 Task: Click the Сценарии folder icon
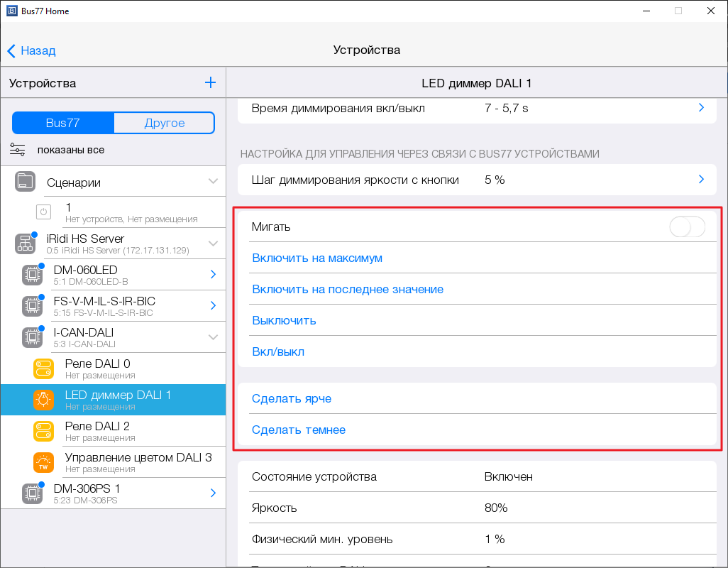tap(25, 182)
